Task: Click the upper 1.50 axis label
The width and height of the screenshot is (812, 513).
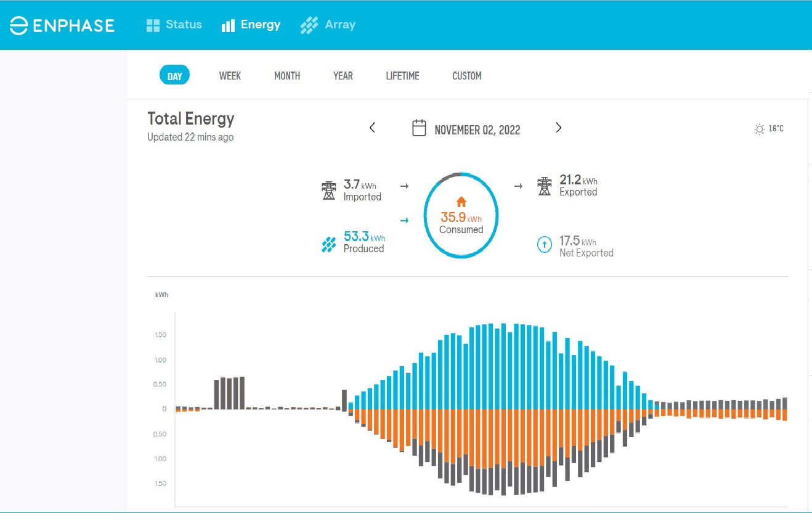Action: (x=160, y=335)
